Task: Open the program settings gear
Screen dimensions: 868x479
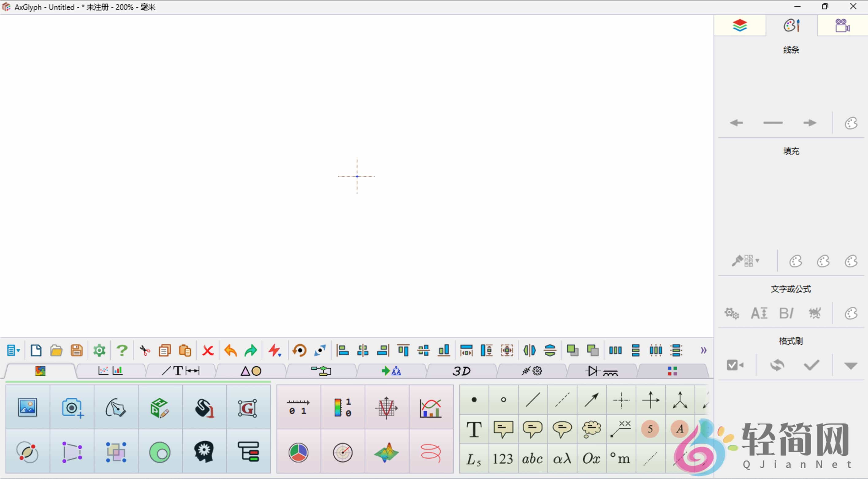Action: click(x=99, y=350)
